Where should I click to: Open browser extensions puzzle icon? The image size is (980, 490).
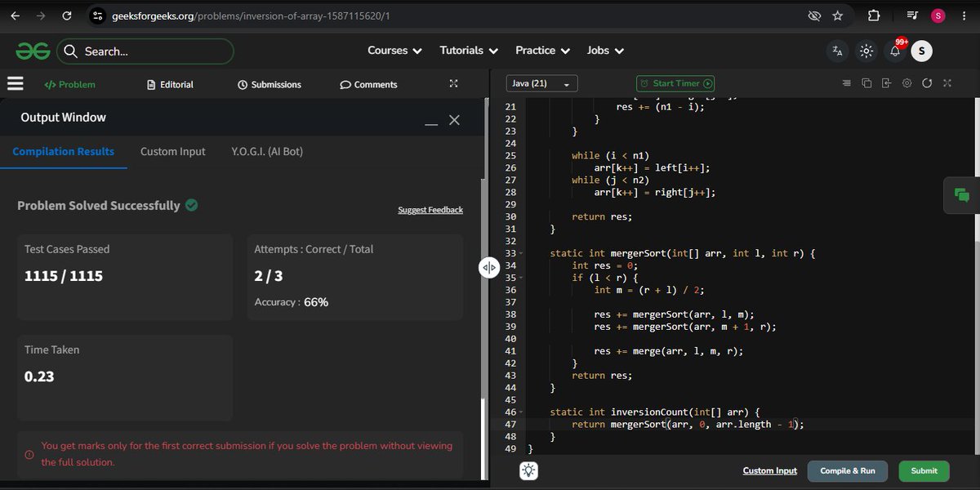click(x=873, y=16)
